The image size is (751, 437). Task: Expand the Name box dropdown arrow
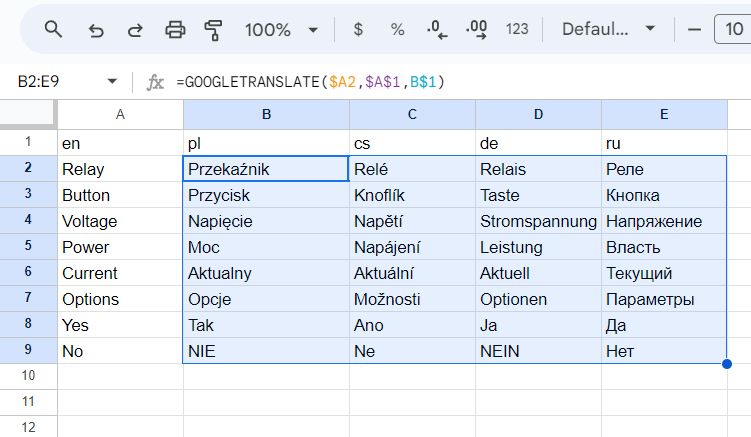click(112, 82)
